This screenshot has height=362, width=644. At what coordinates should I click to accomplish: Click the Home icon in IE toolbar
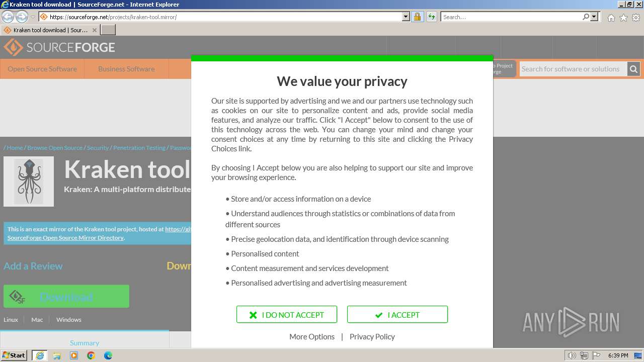pos(611,18)
